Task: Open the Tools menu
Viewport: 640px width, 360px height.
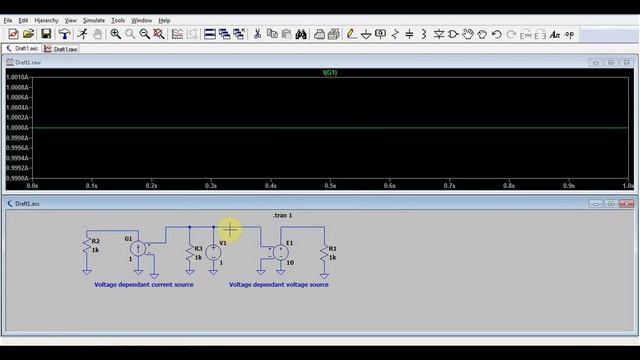Action: pyautogui.click(x=118, y=20)
